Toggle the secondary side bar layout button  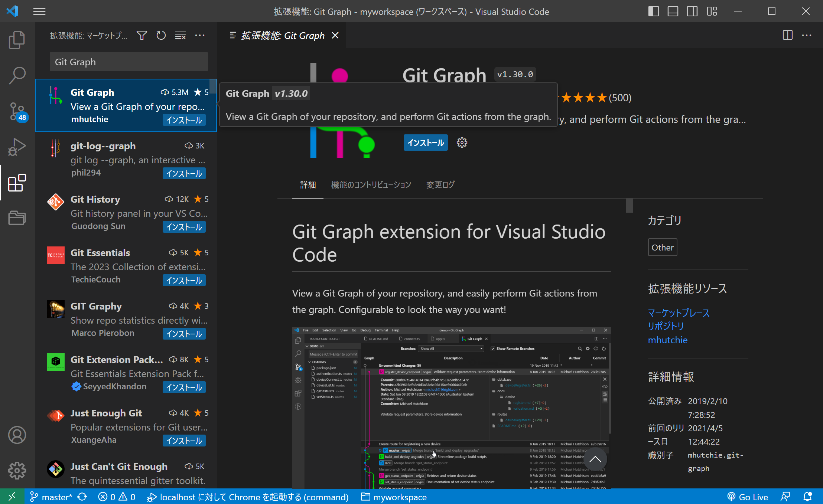tap(692, 12)
